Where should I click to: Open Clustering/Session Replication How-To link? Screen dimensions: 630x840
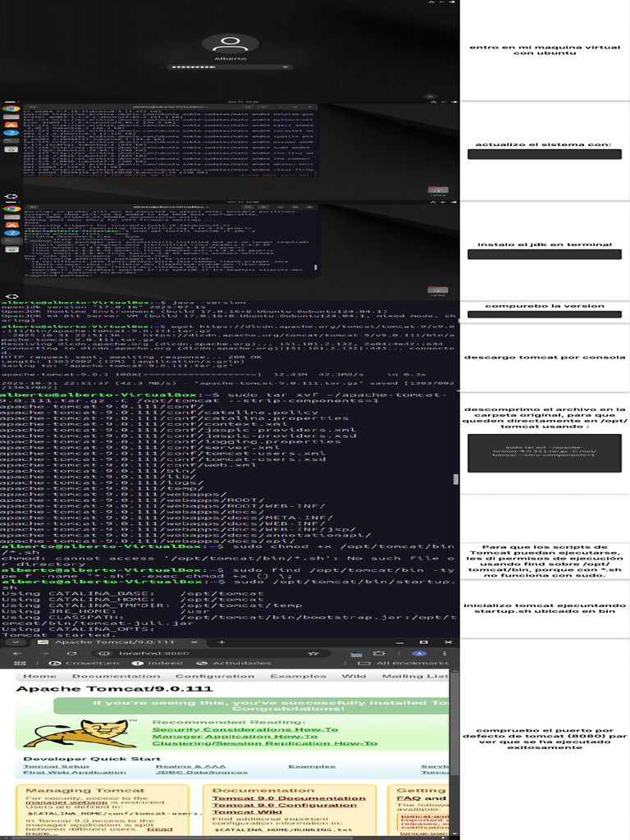265,743
